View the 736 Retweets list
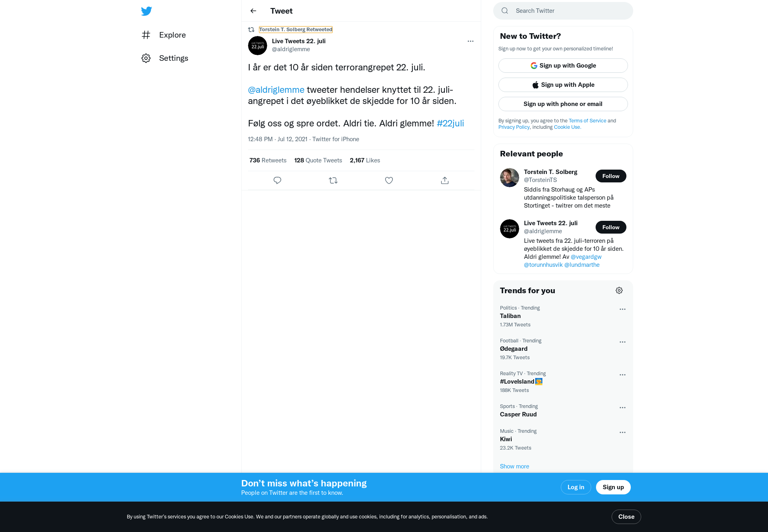The image size is (768, 532). (268, 160)
